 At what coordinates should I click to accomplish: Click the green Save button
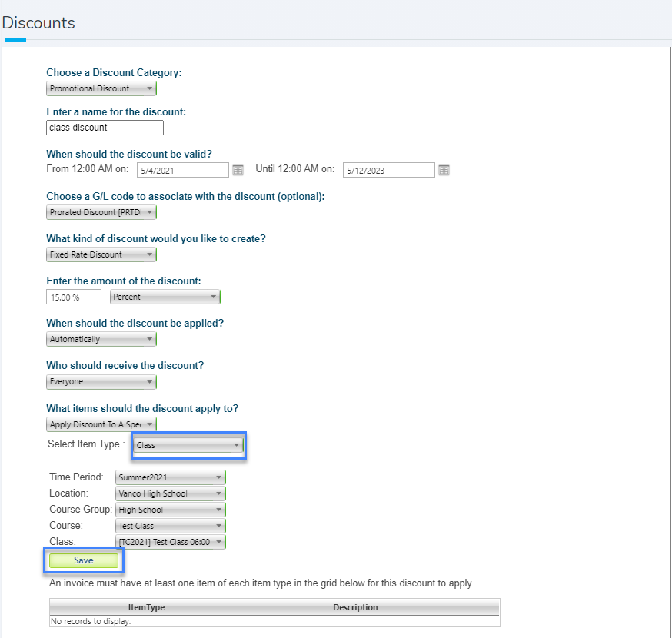pyautogui.click(x=84, y=560)
